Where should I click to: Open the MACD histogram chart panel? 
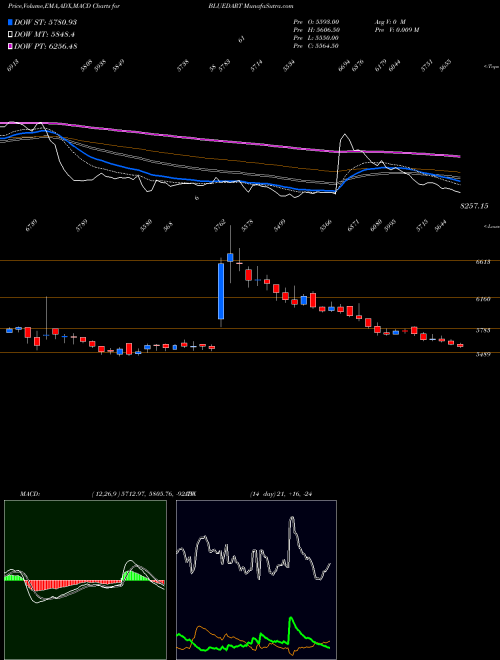pyautogui.click(x=85, y=580)
